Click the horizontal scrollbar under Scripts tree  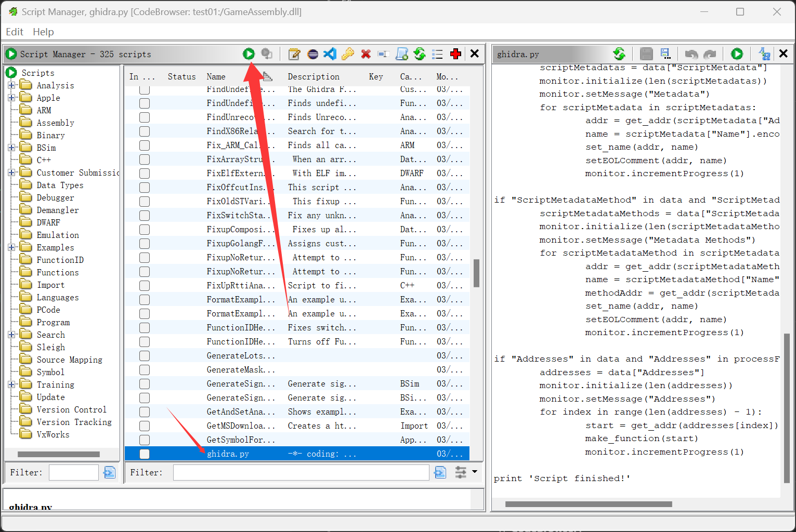click(59, 454)
